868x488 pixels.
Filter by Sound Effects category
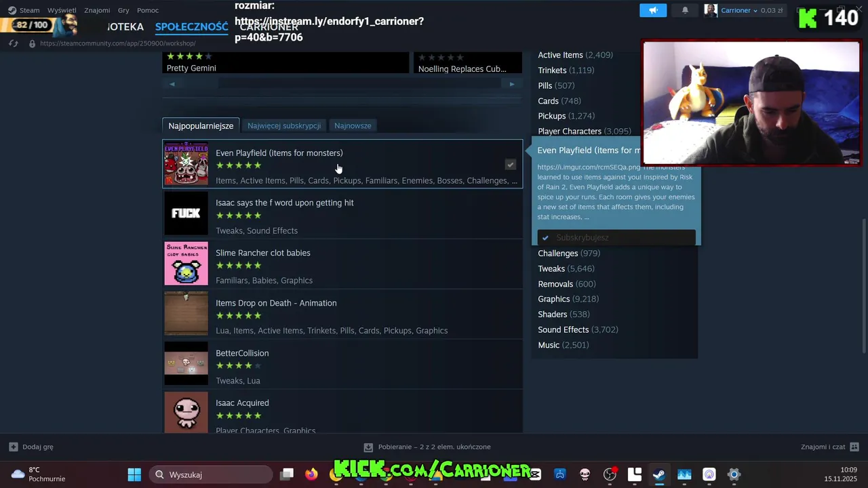tap(578, 329)
